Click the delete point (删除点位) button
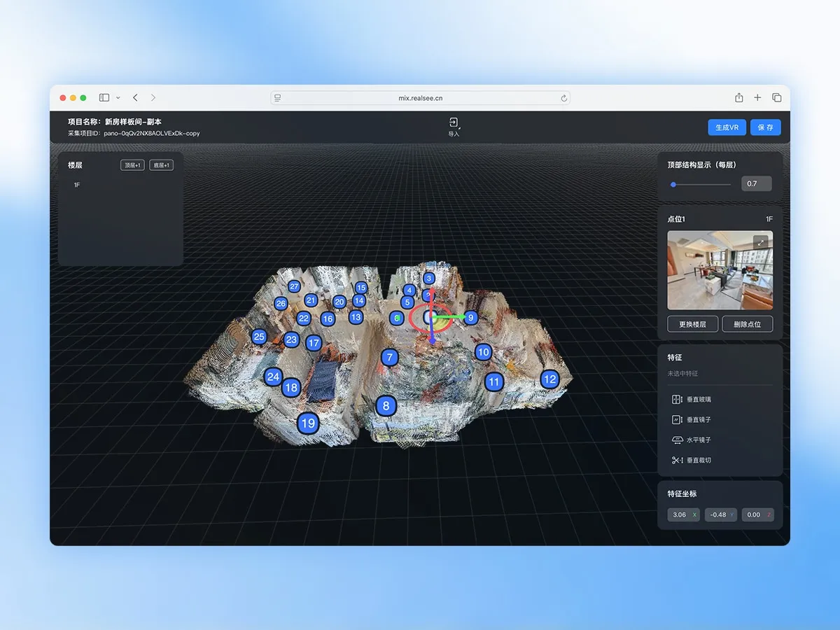Viewport: 840px width, 630px height. point(748,324)
